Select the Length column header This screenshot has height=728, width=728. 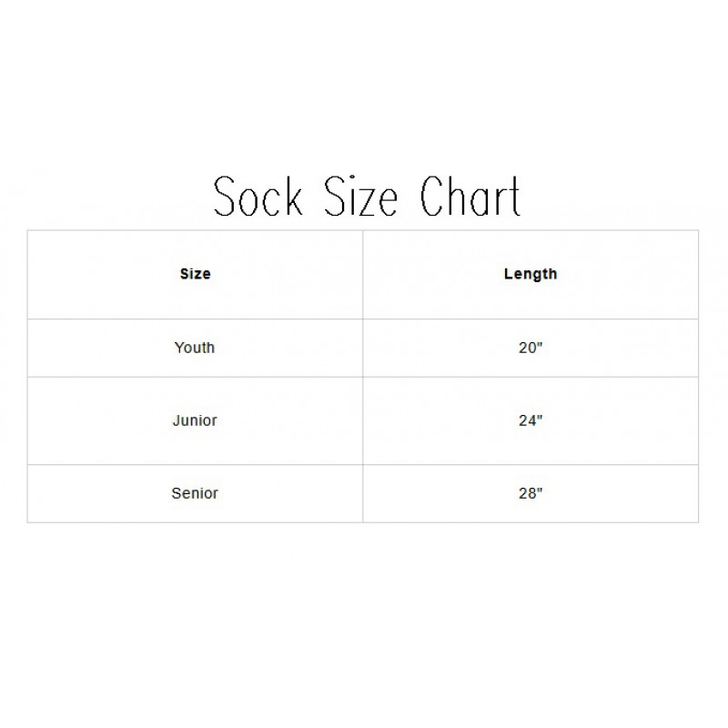(x=531, y=274)
